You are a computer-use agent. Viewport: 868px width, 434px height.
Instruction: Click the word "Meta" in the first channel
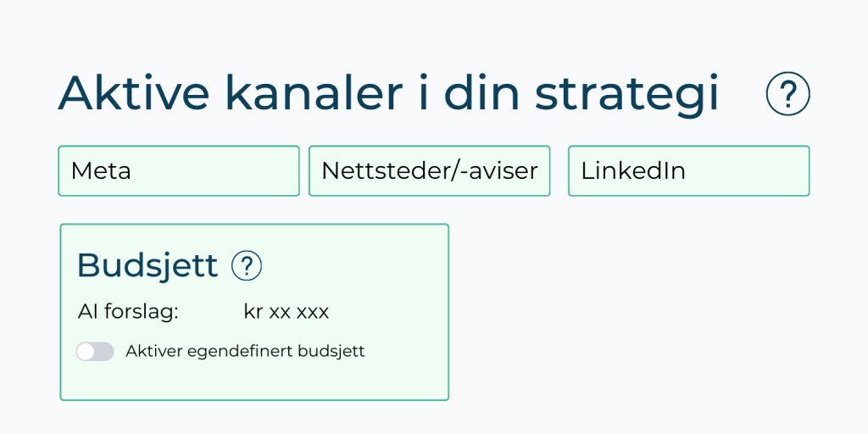(x=101, y=171)
